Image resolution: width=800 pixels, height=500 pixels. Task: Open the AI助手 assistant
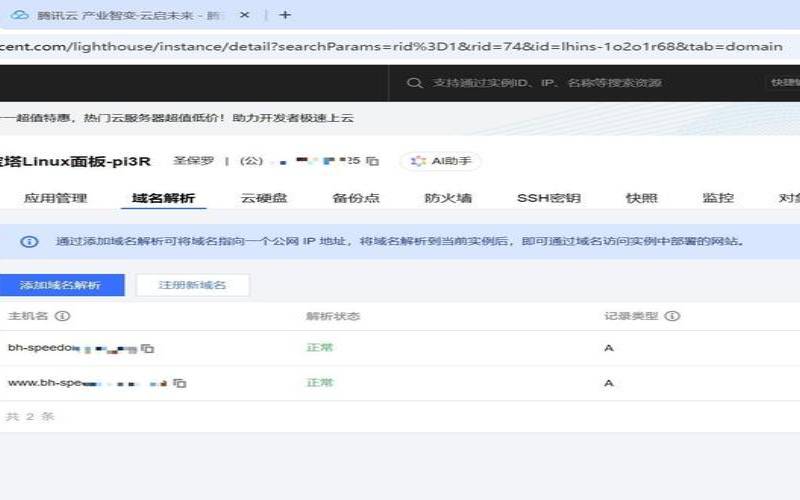coord(441,161)
